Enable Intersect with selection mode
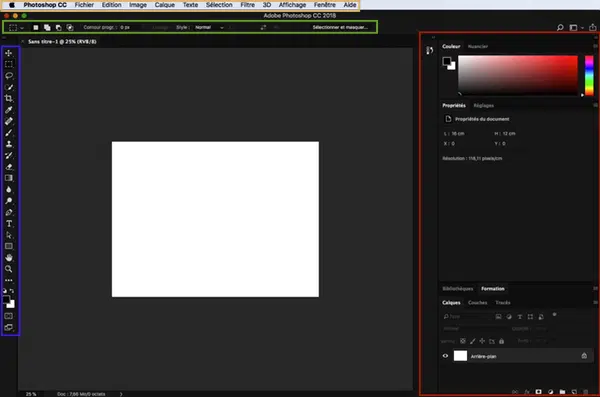Image resolution: width=600 pixels, height=397 pixels. point(70,28)
